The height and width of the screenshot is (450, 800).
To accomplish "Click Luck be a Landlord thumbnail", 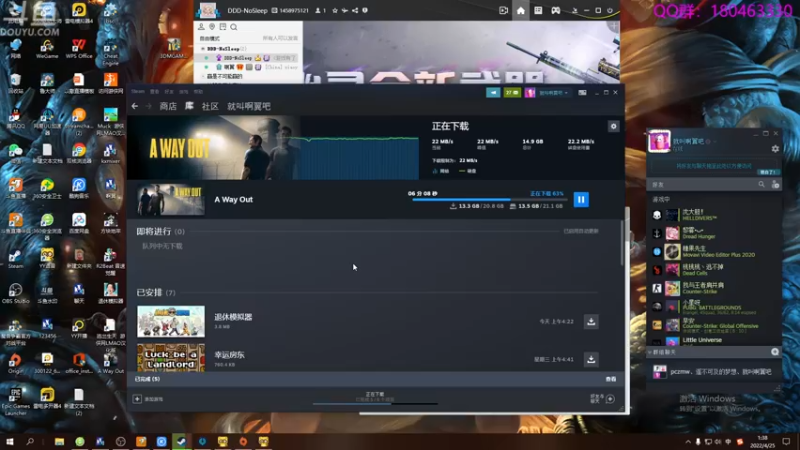I will point(171,357).
